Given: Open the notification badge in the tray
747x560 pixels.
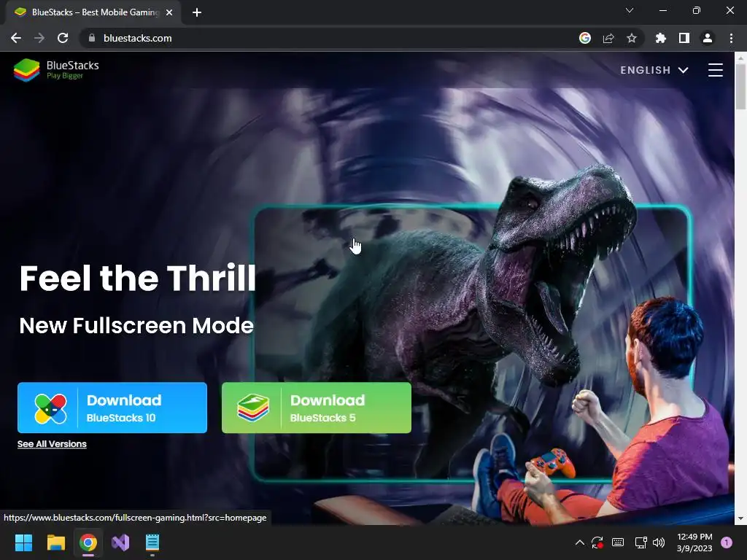Looking at the screenshot, I should [x=727, y=542].
